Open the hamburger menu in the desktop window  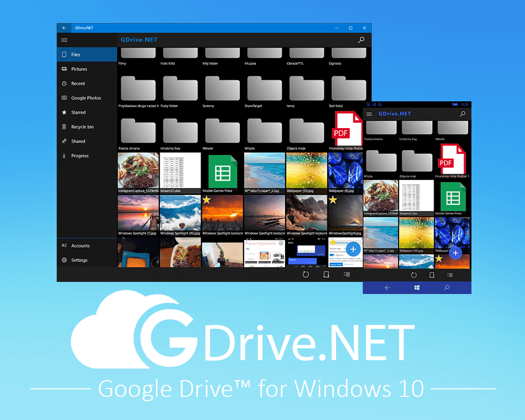tap(64, 40)
